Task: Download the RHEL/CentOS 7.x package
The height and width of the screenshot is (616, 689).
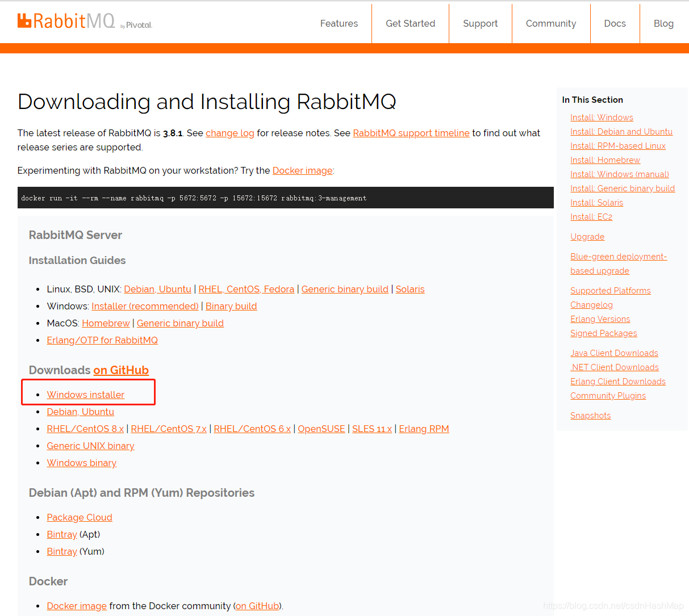Action: [169, 429]
